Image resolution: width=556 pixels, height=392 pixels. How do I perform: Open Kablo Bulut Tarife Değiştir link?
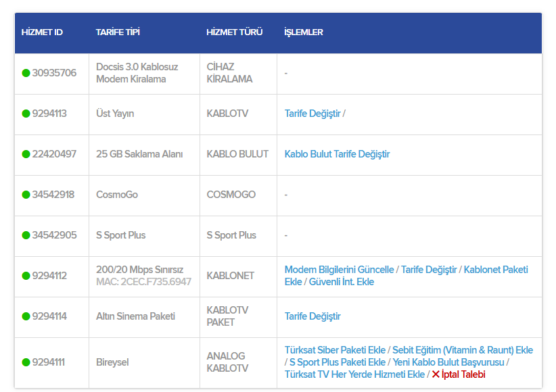pyautogui.click(x=338, y=154)
